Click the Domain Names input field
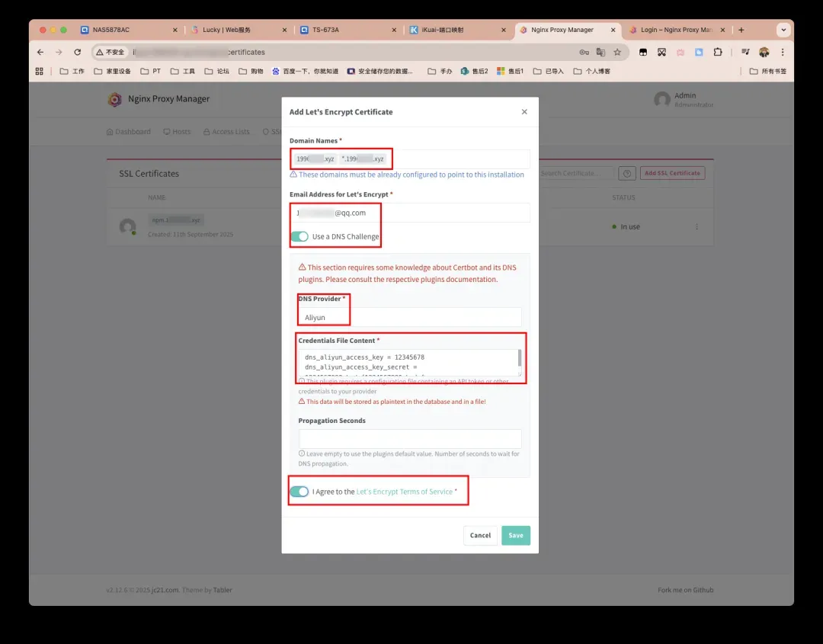 pos(410,159)
